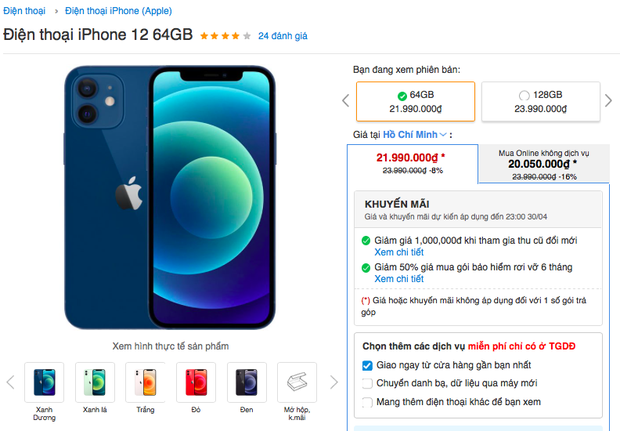Enable Chuyển danh bạ, dữ liệu qua máy mới
620x431 pixels.
pyautogui.click(x=367, y=383)
